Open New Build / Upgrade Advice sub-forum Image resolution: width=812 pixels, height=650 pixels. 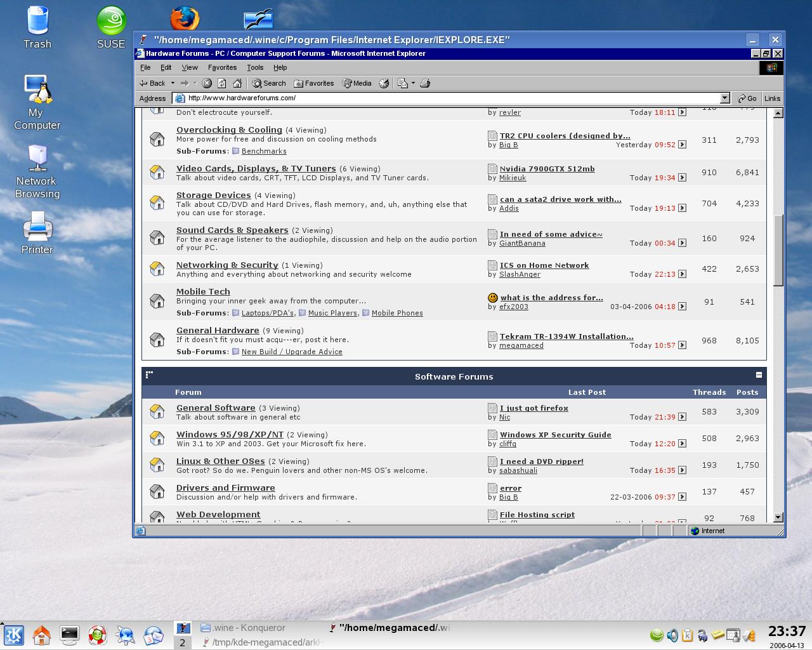292,352
